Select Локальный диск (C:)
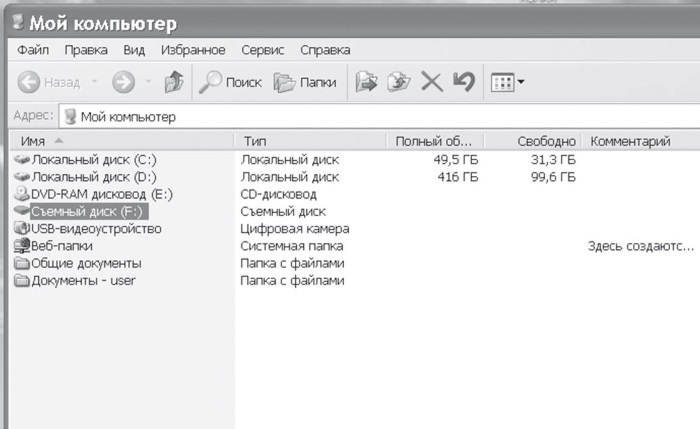The width and height of the screenshot is (700, 429). click(94, 159)
